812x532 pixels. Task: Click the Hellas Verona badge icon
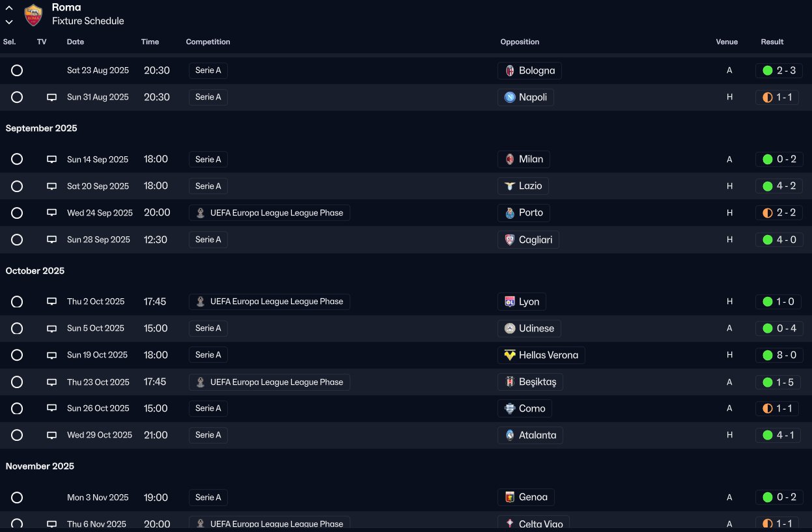510,356
